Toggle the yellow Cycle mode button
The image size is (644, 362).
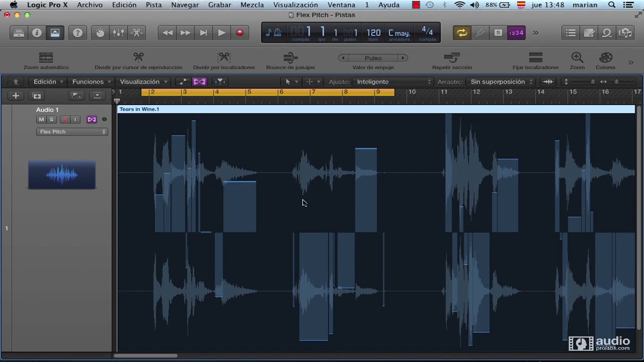(x=462, y=33)
